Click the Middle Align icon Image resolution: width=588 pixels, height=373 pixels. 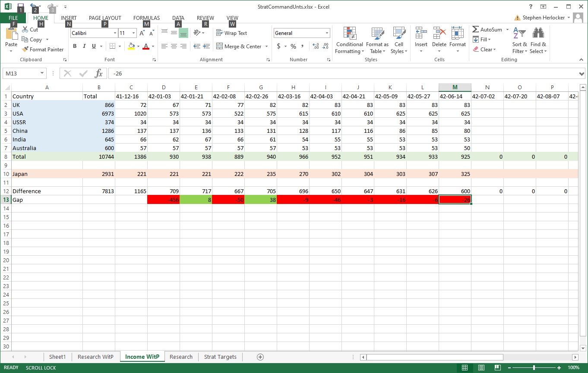174,33
